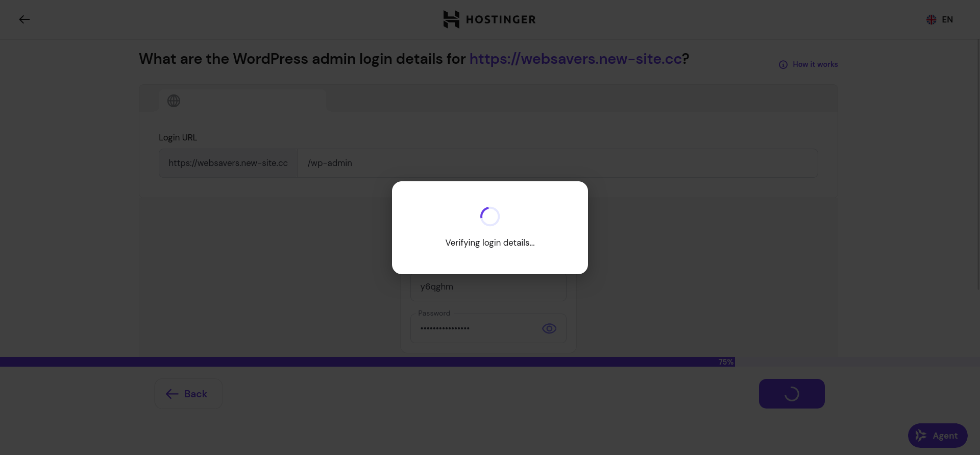The height and width of the screenshot is (455, 980).
Task: Open the EN language selector
Action: tap(940, 19)
